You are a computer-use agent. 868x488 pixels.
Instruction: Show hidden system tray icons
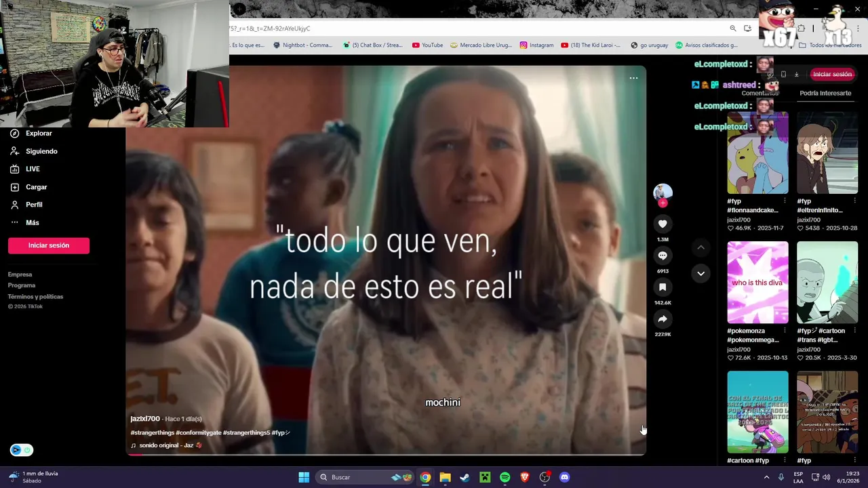(x=767, y=477)
